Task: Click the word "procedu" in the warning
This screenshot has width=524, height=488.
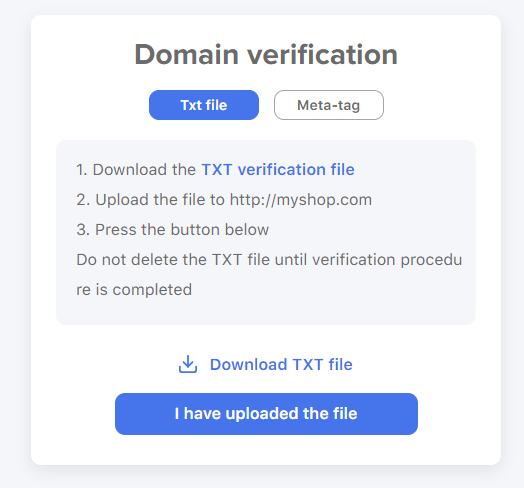Action: point(431,260)
